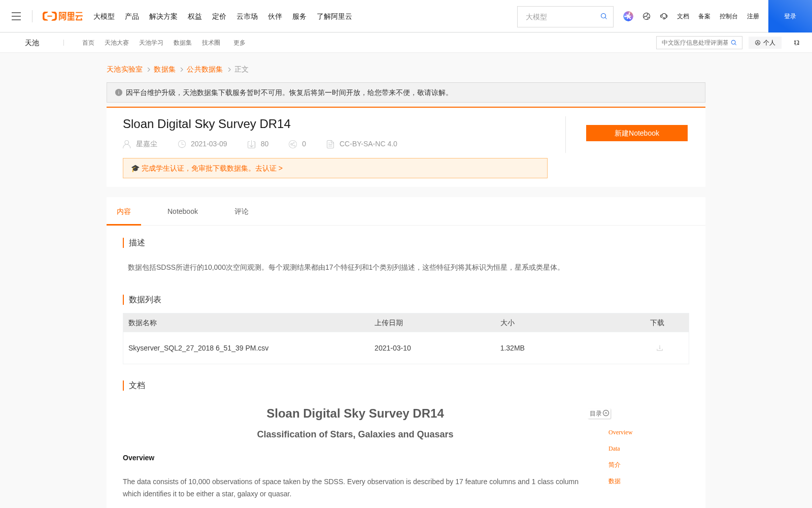Click 天池实验室 breadcrumb

(x=124, y=69)
